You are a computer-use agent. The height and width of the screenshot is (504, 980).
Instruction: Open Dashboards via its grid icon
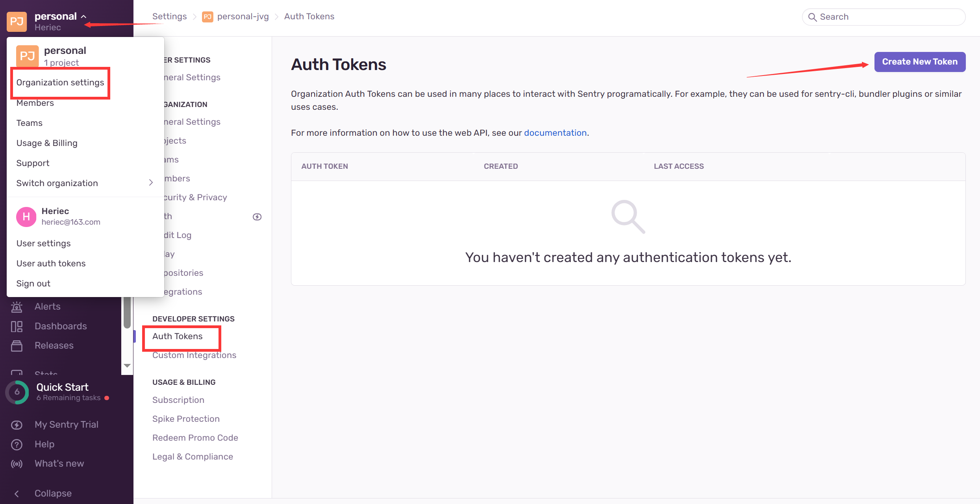[x=17, y=326]
